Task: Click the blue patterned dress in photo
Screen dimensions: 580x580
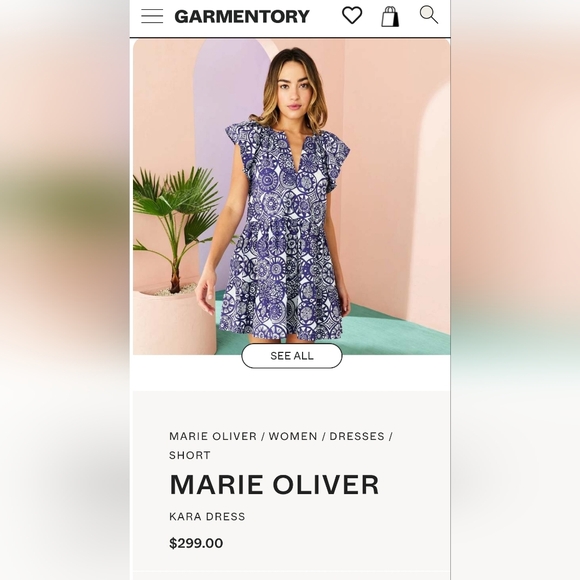Action: (x=284, y=237)
